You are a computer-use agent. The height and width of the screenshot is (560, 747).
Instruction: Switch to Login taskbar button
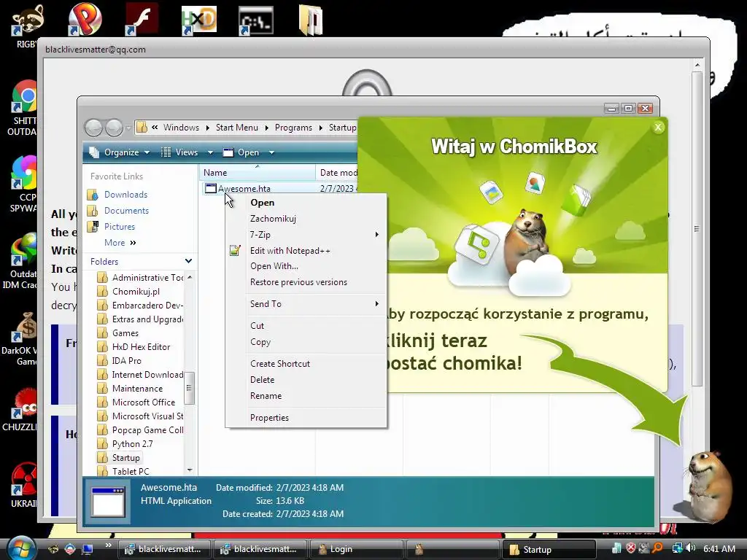tap(356, 549)
